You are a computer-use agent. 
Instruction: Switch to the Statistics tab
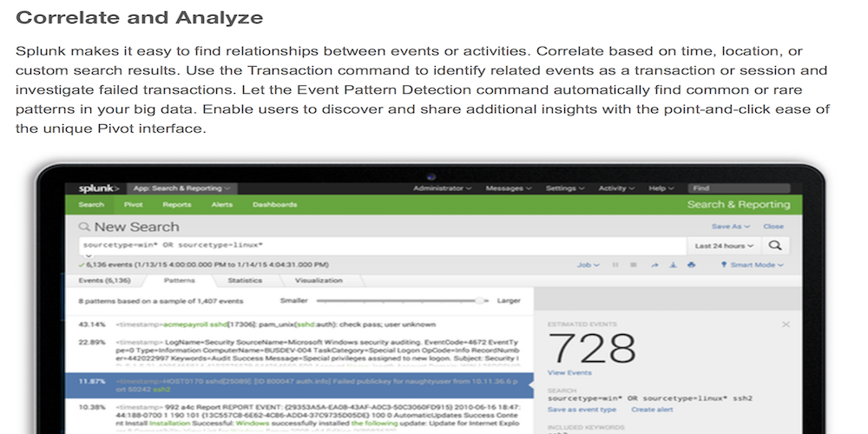click(246, 280)
